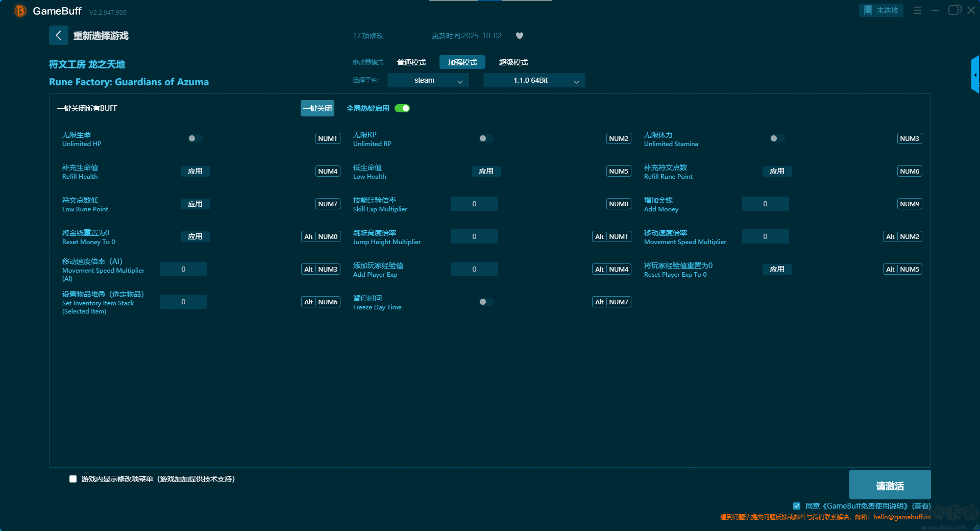Open the GameBuff disclaimer 查看 link
The width and height of the screenshot is (980, 531).
pyautogui.click(x=921, y=506)
